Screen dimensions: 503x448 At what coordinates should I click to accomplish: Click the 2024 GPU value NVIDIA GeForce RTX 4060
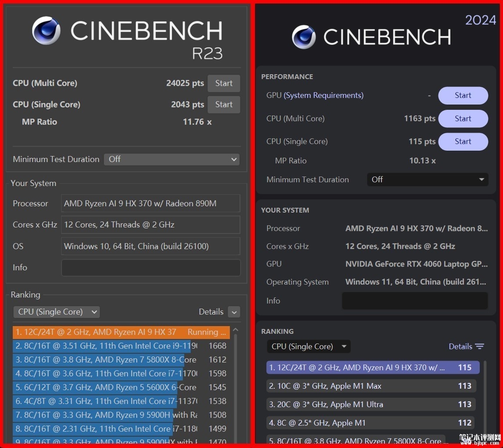click(417, 264)
